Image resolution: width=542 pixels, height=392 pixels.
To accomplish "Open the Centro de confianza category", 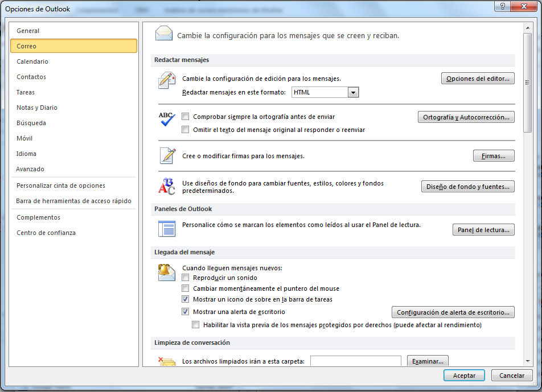I will click(x=73, y=233).
